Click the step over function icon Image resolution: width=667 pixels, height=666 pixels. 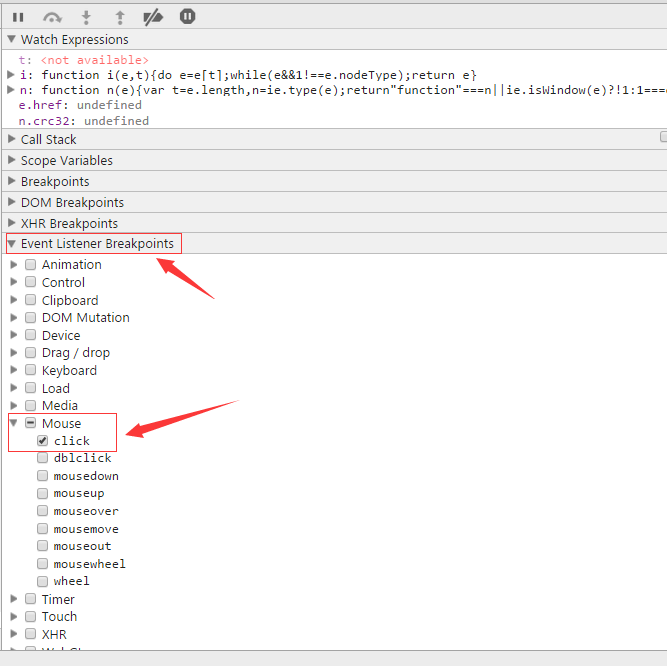point(53,17)
